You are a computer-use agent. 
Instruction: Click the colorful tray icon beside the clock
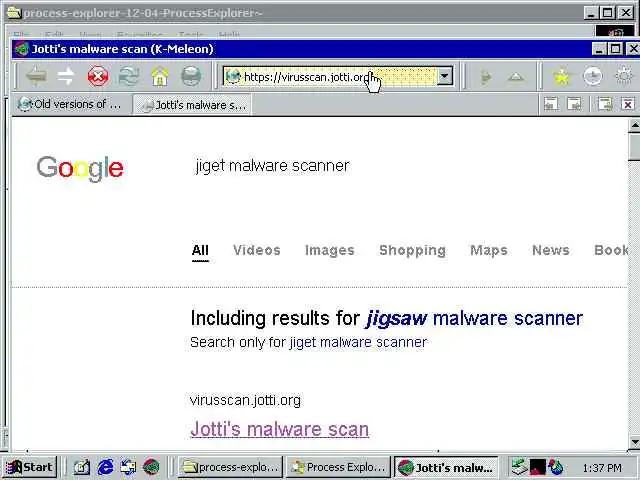pos(556,467)
